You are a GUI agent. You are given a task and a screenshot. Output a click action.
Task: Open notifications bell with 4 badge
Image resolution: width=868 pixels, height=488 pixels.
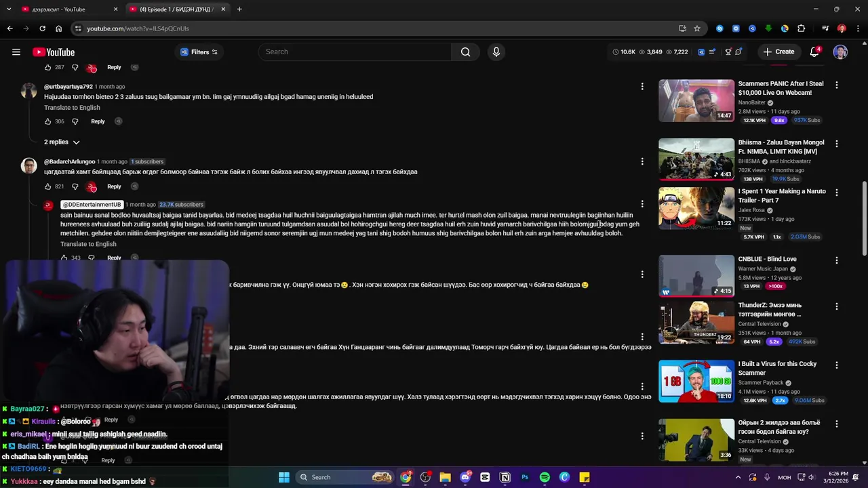tap(815, 52)
